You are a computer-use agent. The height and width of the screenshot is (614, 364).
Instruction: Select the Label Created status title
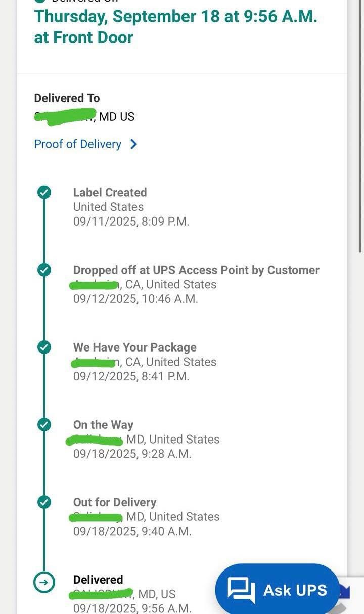[x=110, y=192]
